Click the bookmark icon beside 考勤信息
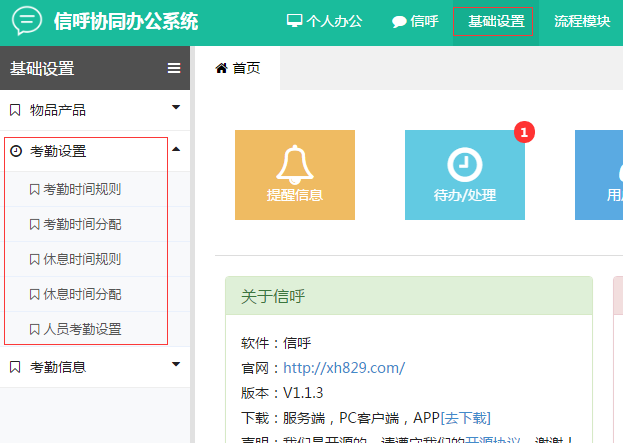 point(15,367)
